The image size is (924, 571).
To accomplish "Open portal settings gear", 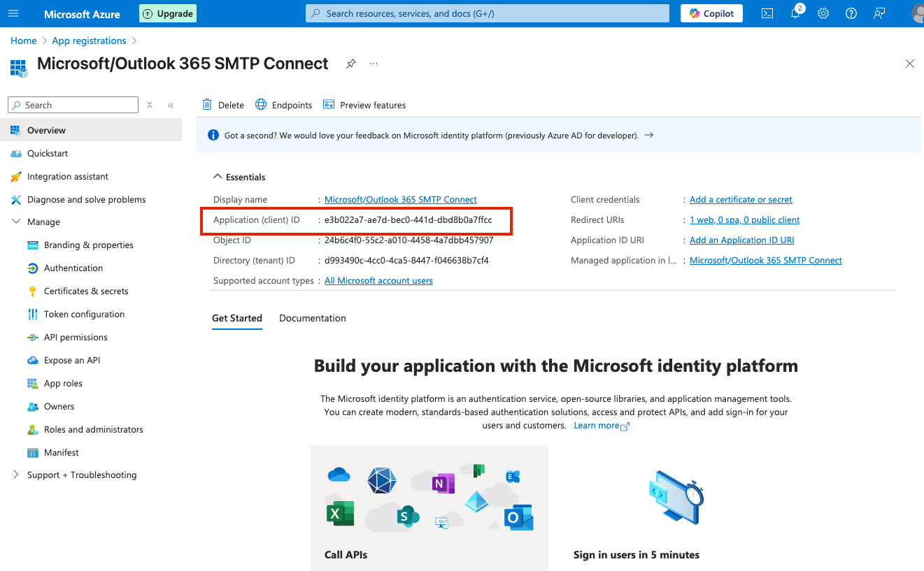I will click(x=823, y=13).
